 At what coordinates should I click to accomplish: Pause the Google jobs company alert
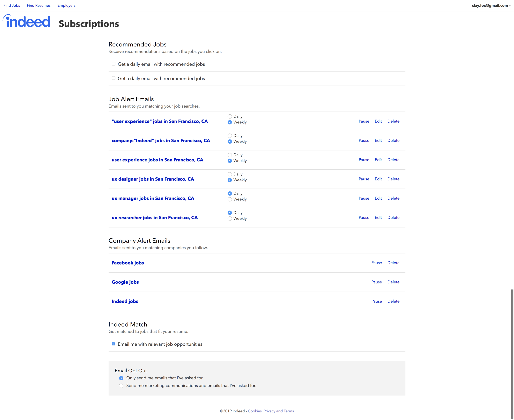pyautogui.click(x=376, y=282)
